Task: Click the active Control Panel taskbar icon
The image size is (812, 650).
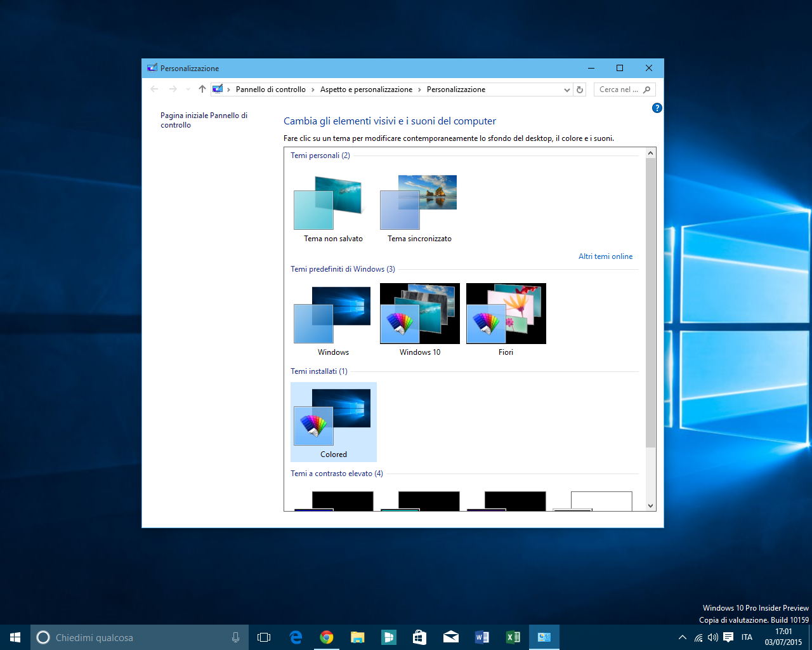Action: (x=544, y=637)
